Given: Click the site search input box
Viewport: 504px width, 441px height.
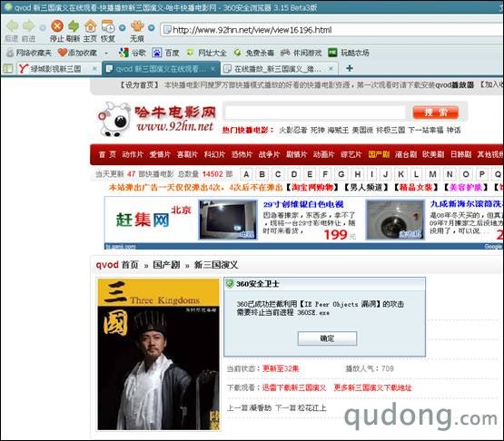Looking at the screenshot, I should [316, 113].
